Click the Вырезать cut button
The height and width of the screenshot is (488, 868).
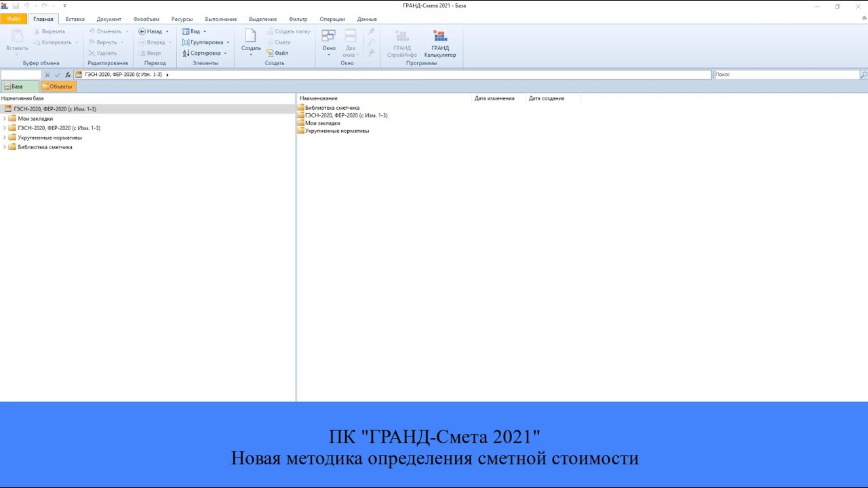(50, 31)
